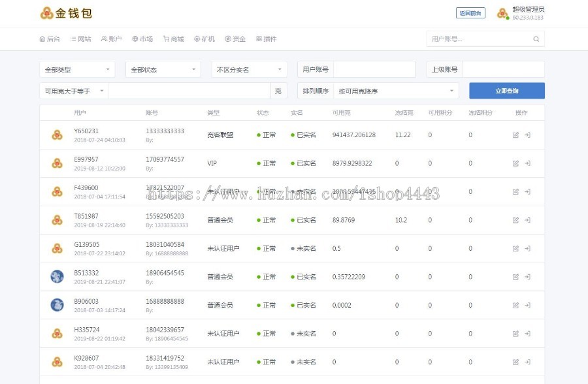Viewport: 588px width, 384px height.
Task: Click the edit icon for user T851987
Action: [x=515, y=220]
